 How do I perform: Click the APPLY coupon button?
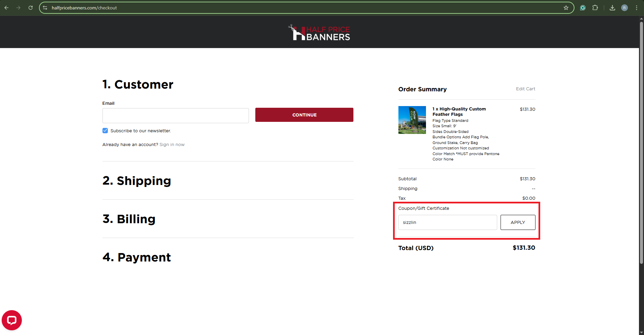coord(518,222)
